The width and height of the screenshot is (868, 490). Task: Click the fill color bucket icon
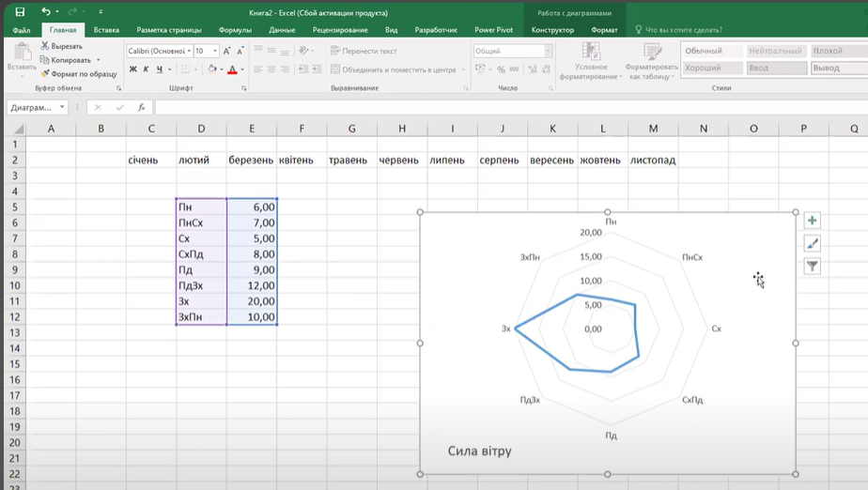pyautogui.click(x=211, y=69)
